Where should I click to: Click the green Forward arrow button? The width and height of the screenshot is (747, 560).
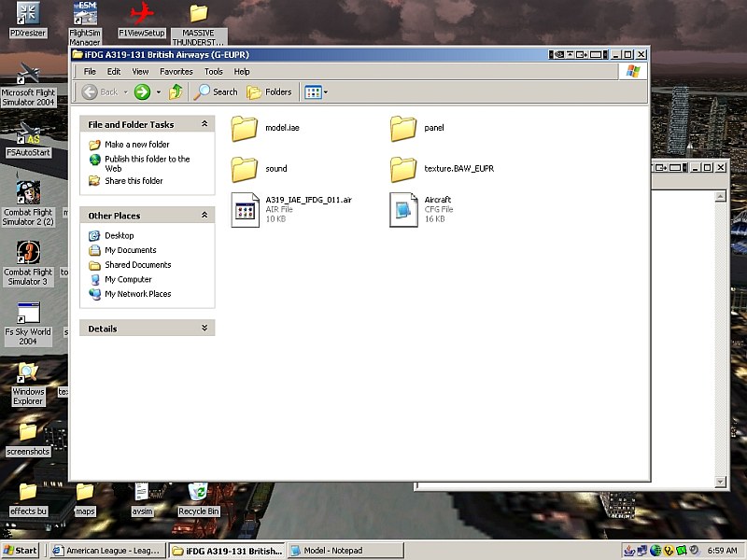[x=142, y=91]
